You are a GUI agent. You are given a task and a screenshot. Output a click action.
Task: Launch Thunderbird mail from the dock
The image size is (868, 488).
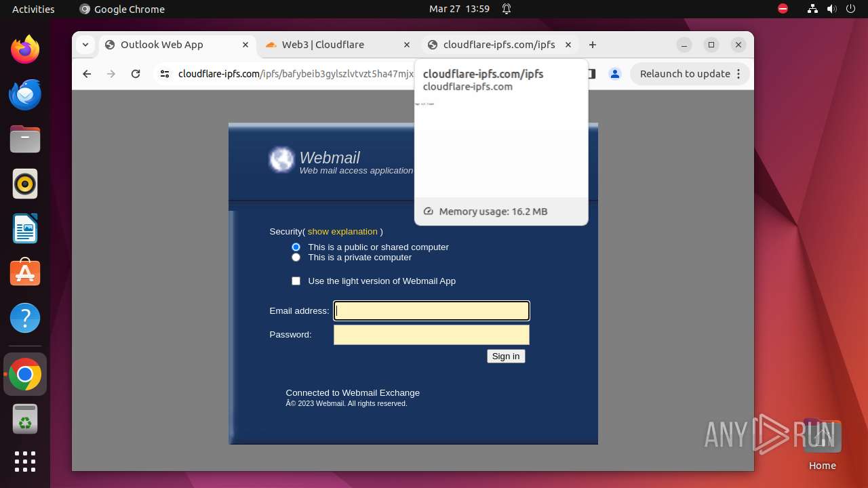(25, 94)
